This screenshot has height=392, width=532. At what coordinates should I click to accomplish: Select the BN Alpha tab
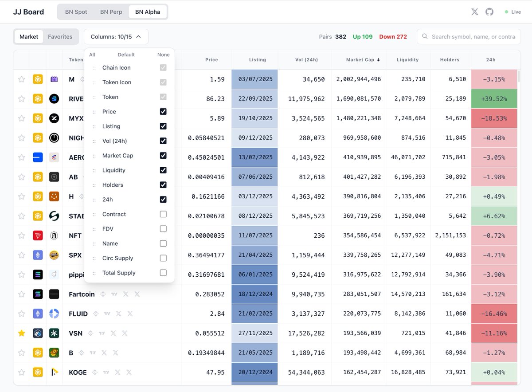tap(148, 12)
